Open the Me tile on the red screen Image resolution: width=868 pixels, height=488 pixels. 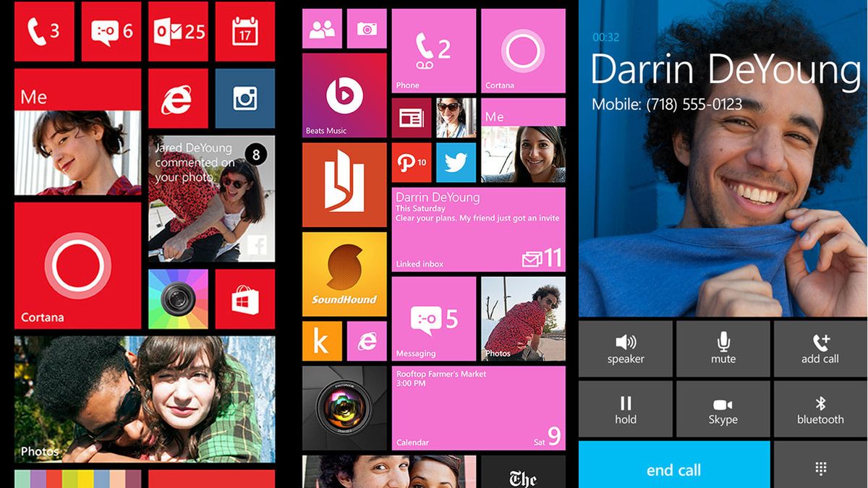click(77, 132)
